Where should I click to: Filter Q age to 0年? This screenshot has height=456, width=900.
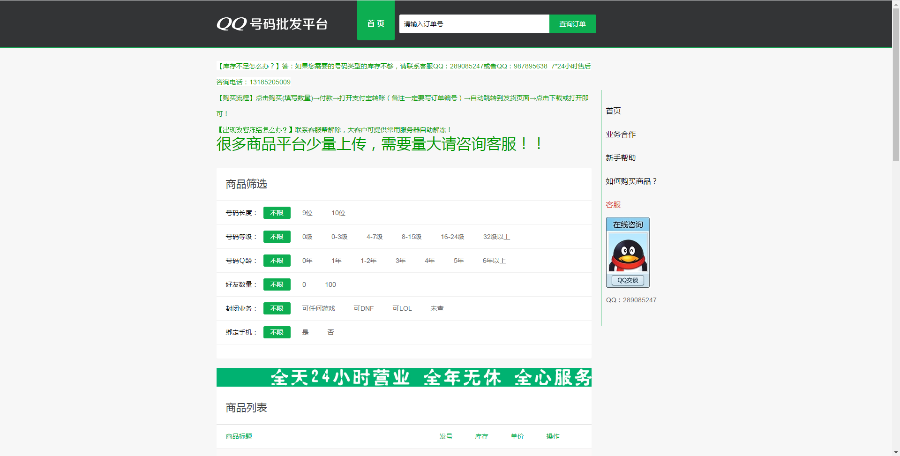[307, 261]
